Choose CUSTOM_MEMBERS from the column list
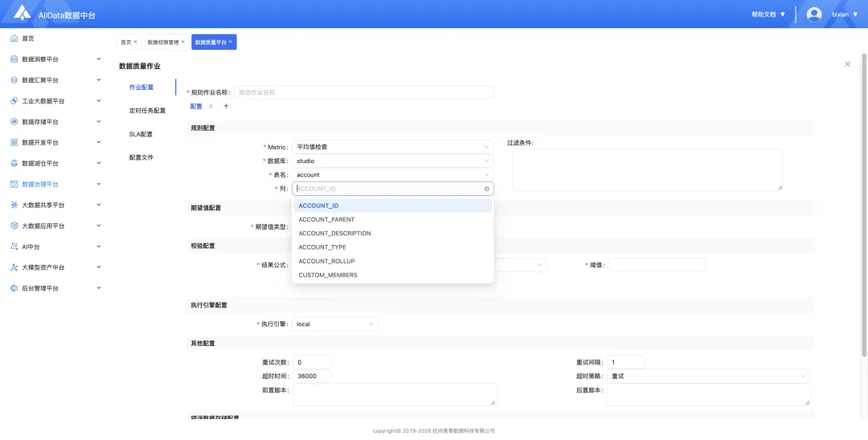This screenshot has width=868, height=440. [393, 275]
